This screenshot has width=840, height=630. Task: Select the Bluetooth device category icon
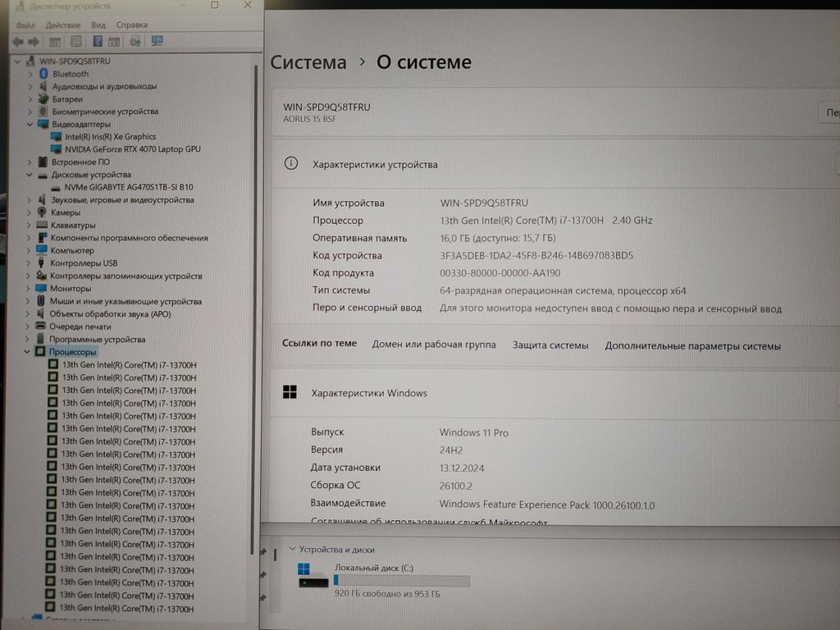point(44,74)
